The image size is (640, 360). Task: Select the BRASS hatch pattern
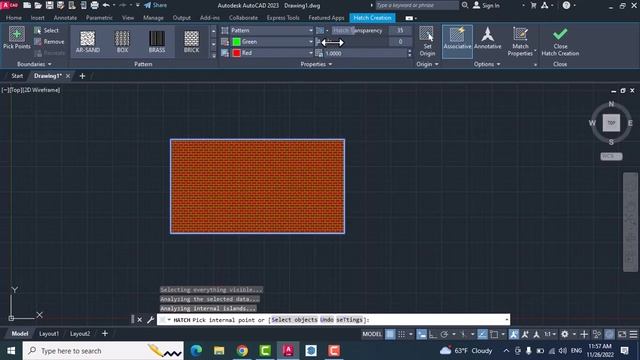[x=157, y=42]
